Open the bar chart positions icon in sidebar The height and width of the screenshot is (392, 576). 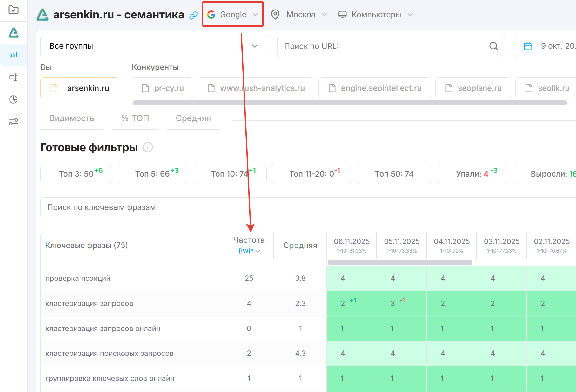click(x=13, y=55)
